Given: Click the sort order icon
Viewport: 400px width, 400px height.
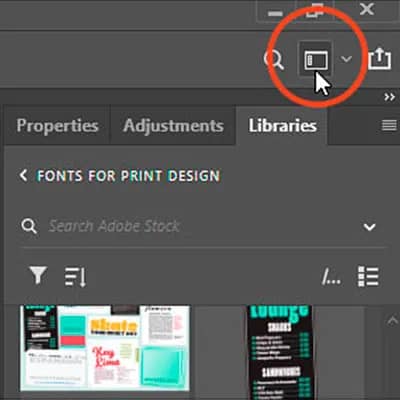Looking at the screenshot, I should click(x=75, y=277).
